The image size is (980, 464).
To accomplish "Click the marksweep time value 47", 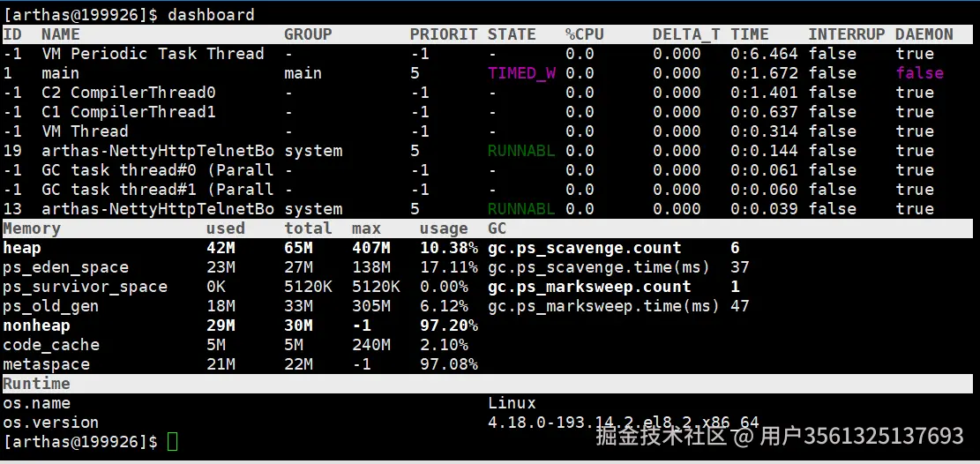I will click(739, 306).
